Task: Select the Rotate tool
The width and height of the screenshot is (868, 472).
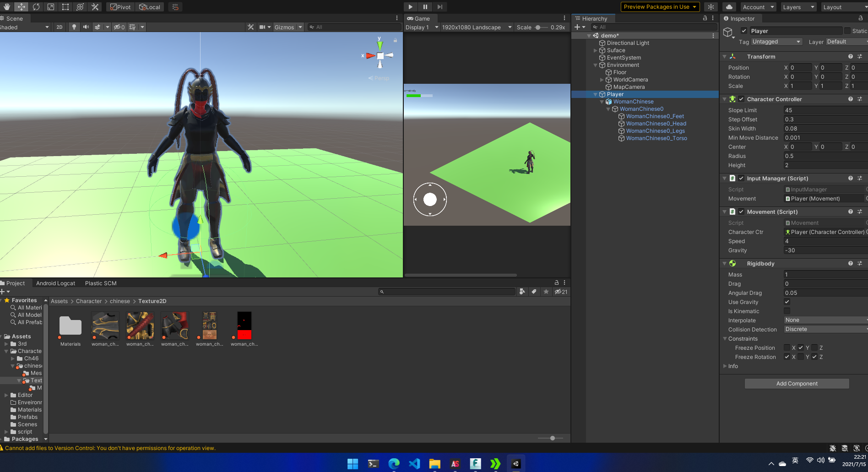Action: 36,7
